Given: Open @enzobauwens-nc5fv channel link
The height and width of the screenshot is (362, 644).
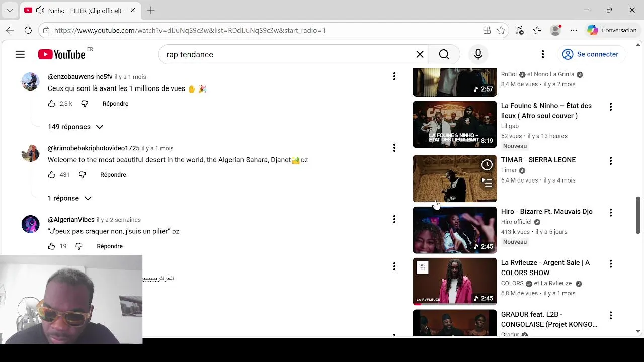Looking at the screenshot, I should pyautogui.click(x=80, y=77).
